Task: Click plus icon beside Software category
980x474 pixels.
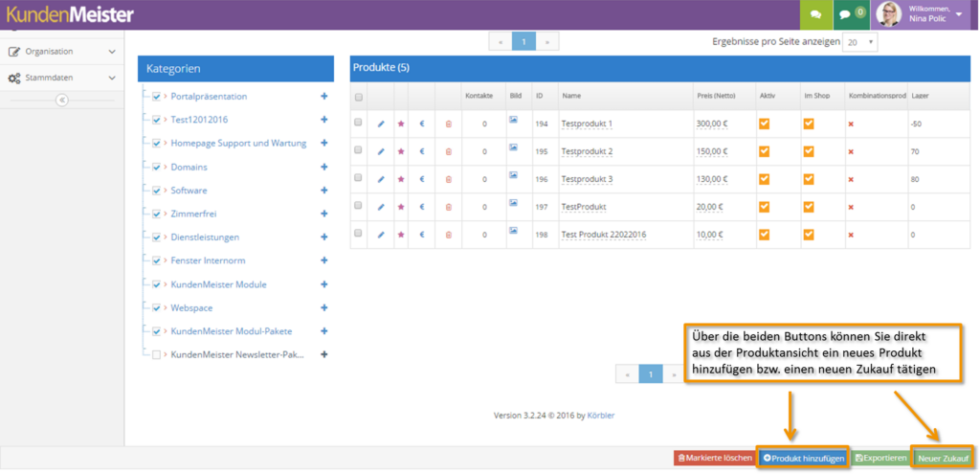Action: 323,191
